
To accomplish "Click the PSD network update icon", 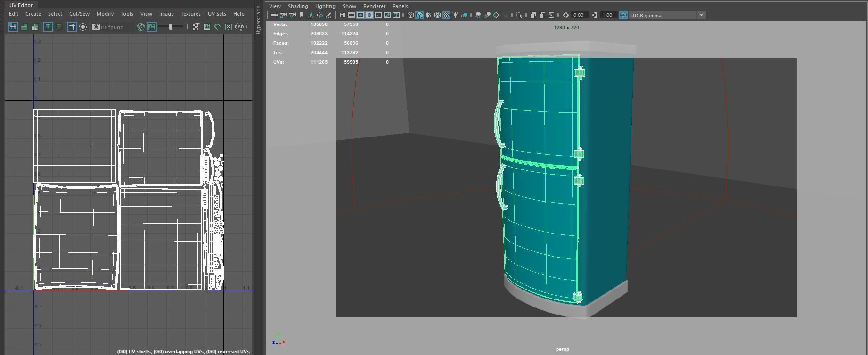I will pyautogui.click(x=239, y=27).
